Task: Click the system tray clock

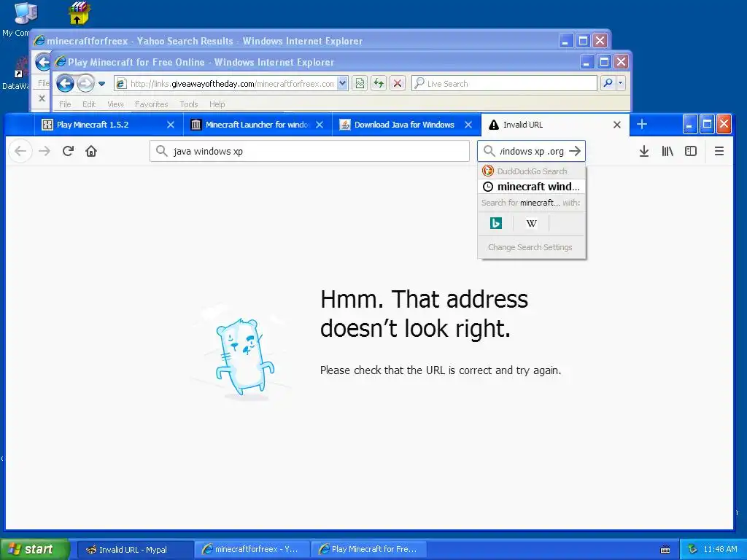Action: pos(720,550)
